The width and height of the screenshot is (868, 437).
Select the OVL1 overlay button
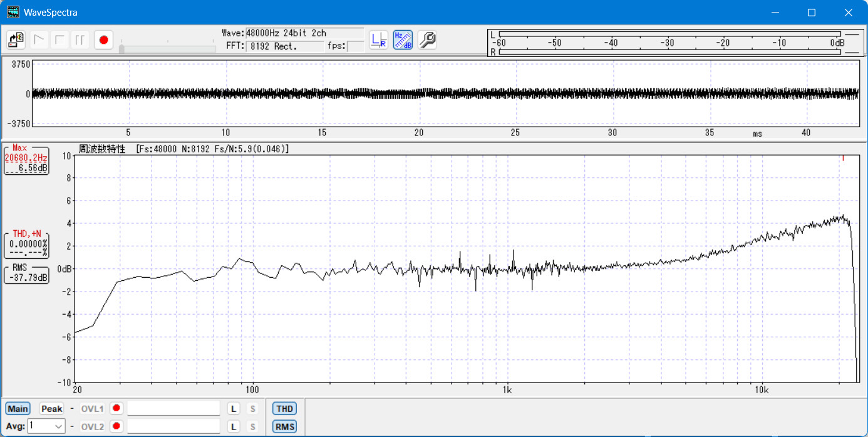coord(92,409)
